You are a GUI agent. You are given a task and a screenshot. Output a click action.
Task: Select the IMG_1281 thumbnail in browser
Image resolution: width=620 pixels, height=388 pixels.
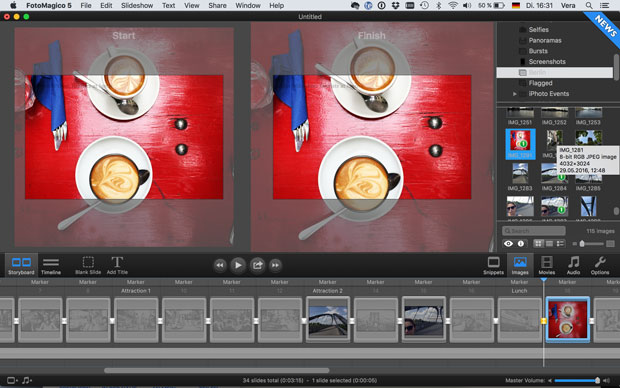pyautogui.click(x=520, y=144)
